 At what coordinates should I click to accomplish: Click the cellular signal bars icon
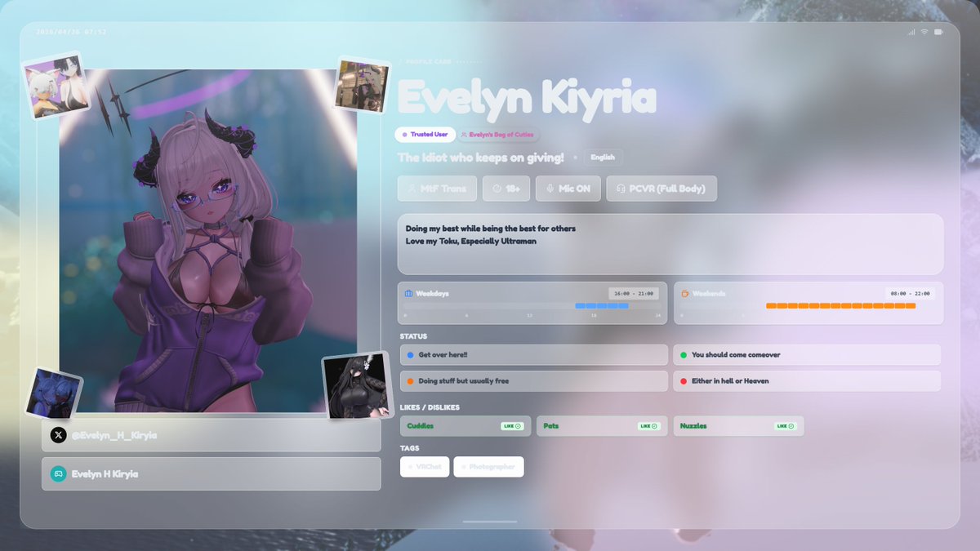(911, 32)
